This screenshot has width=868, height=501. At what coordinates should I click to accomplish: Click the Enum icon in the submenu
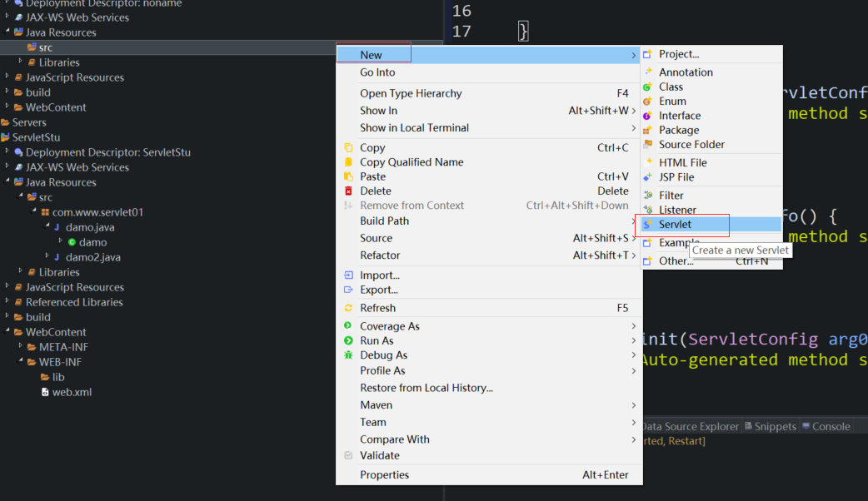point(648,102)
